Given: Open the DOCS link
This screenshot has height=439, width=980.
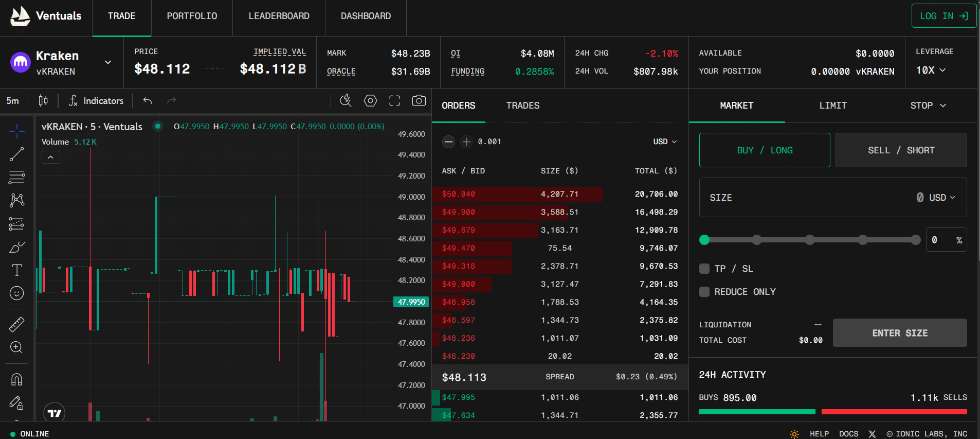Looking at the screenshot, I should 848,434.
